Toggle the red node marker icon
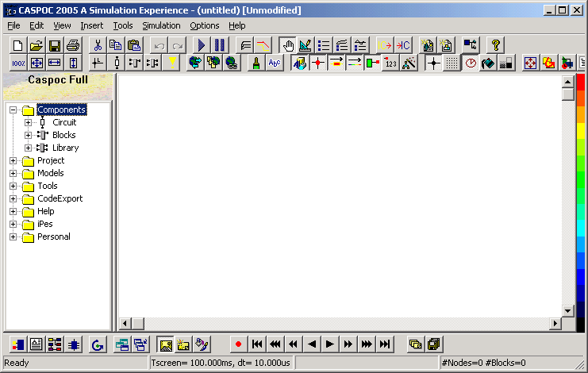This screenshot has width=588, height=373. coord(318,63)
